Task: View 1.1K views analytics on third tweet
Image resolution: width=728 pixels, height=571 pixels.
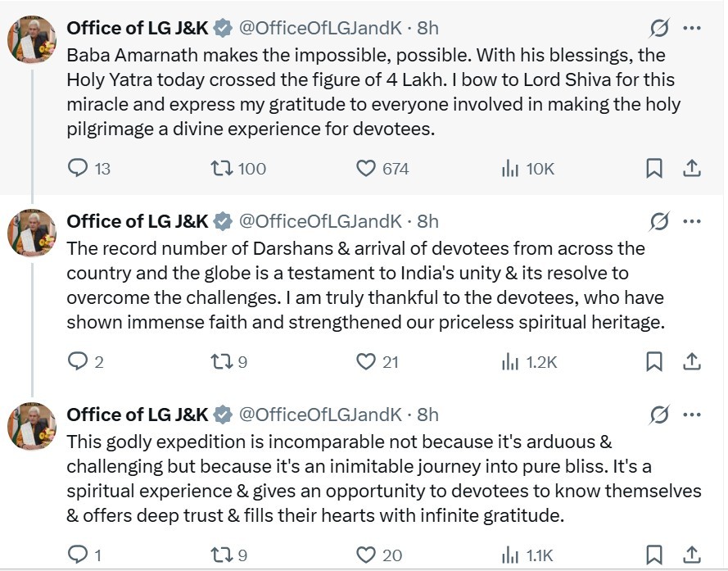Action: [x=510, y=555]
